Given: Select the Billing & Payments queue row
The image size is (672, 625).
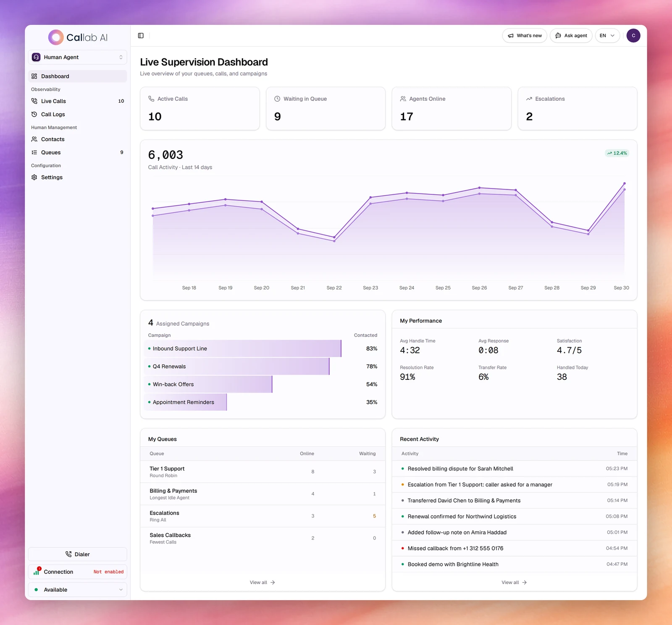Looking at the screenshot, I should 262,494.
